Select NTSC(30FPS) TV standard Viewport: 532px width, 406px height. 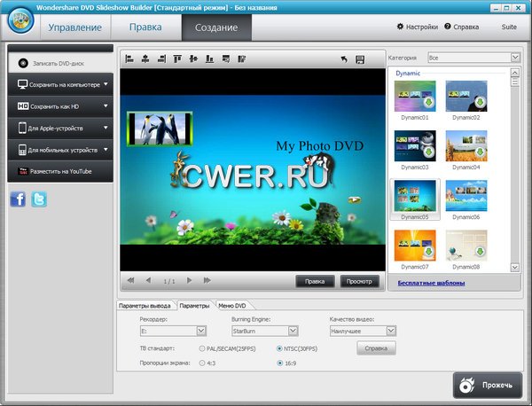pyautogui.click(x=280, y=348)
